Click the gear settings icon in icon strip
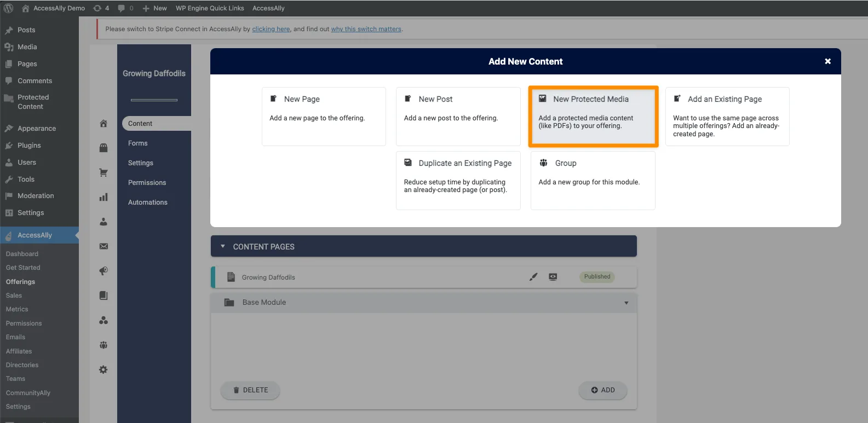The height and width of the screenshot is (423, 868). tap(104, 370)
